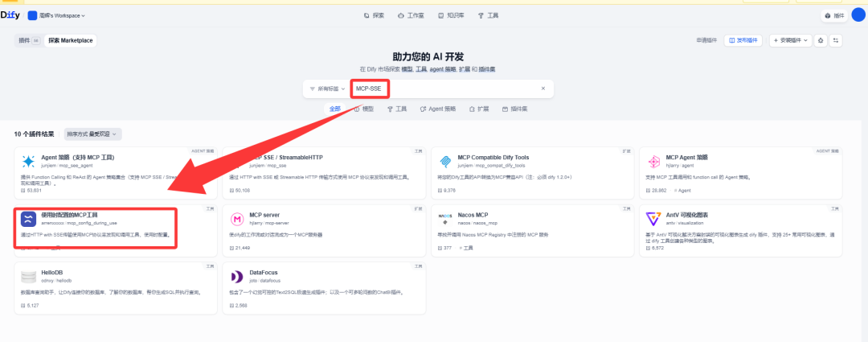Open the Agent 策略 (支持 MCP 工具) plugin icon

[28, 161]
